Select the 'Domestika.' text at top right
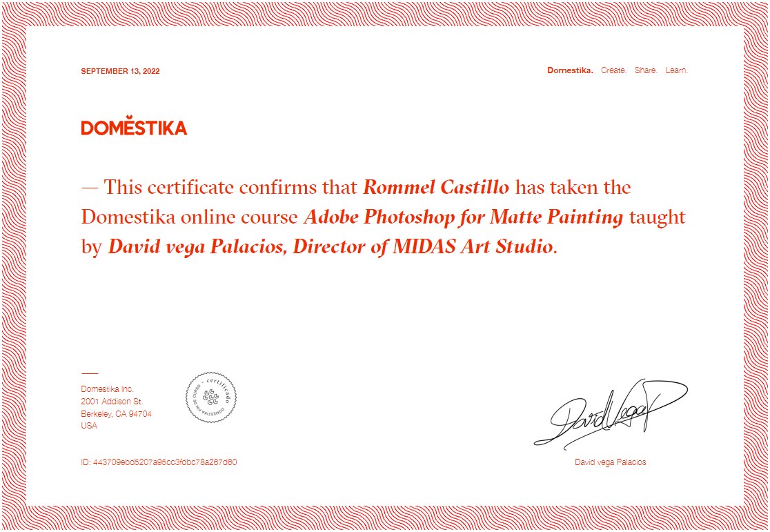The width and height of the screenshot is (770, 532). point(570,70)
